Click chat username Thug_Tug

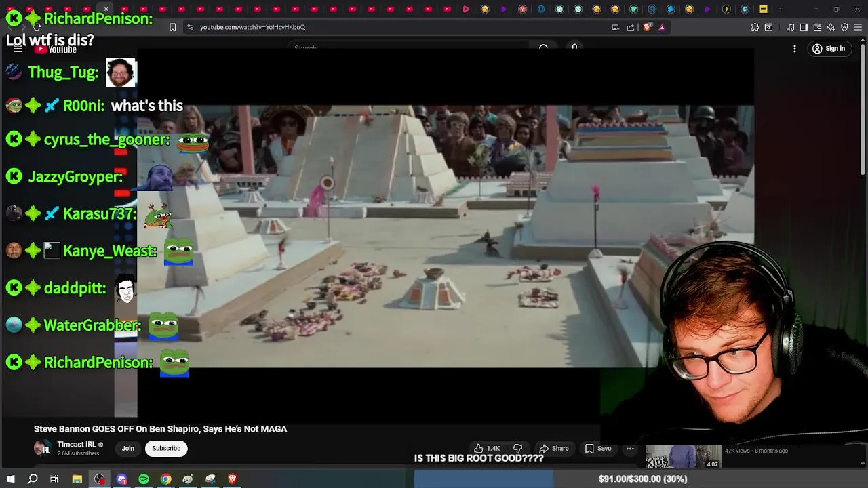coord(63,73)
